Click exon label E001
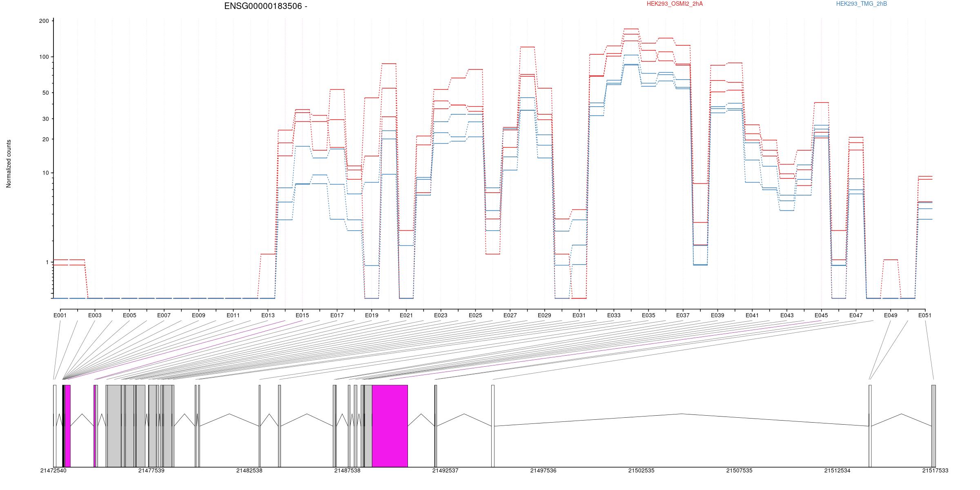980x490 pixels. coord(60,315)
